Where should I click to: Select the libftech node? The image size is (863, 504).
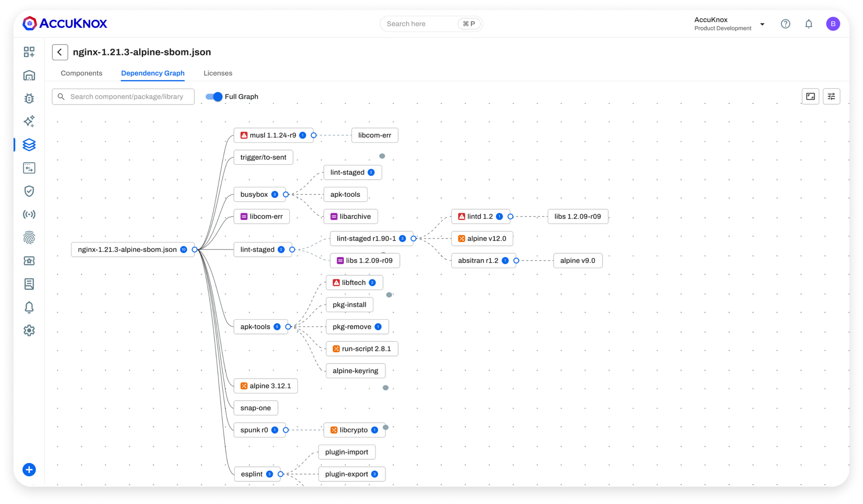pyautogui.click(x=355, y=283)
